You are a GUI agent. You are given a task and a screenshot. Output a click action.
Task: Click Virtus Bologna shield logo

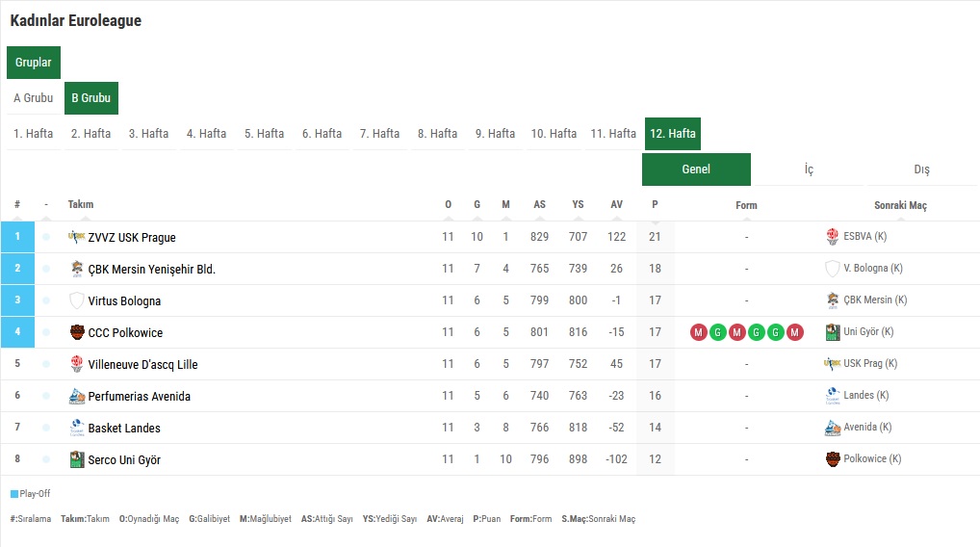tap(77, 300)
